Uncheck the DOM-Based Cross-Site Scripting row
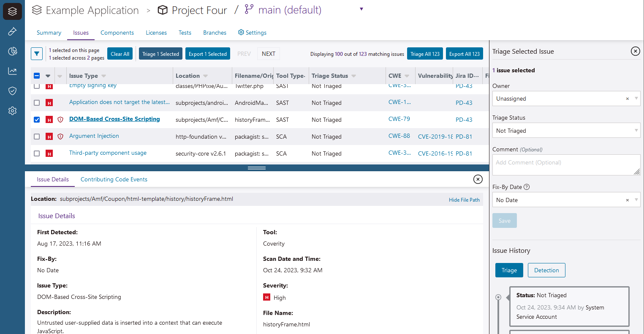The width and height of the screenshot is (644, 334). (37, 119)
